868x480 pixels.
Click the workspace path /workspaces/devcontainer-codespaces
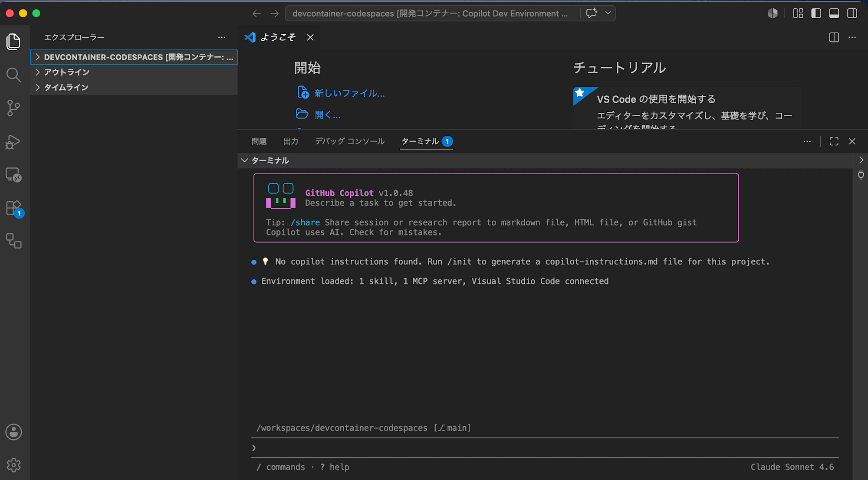(342, 428)
